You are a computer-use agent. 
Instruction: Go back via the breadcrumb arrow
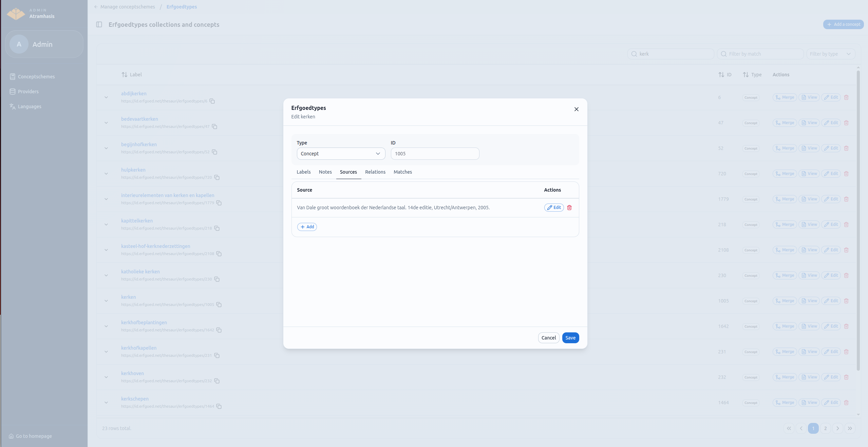tap(96, 7)
